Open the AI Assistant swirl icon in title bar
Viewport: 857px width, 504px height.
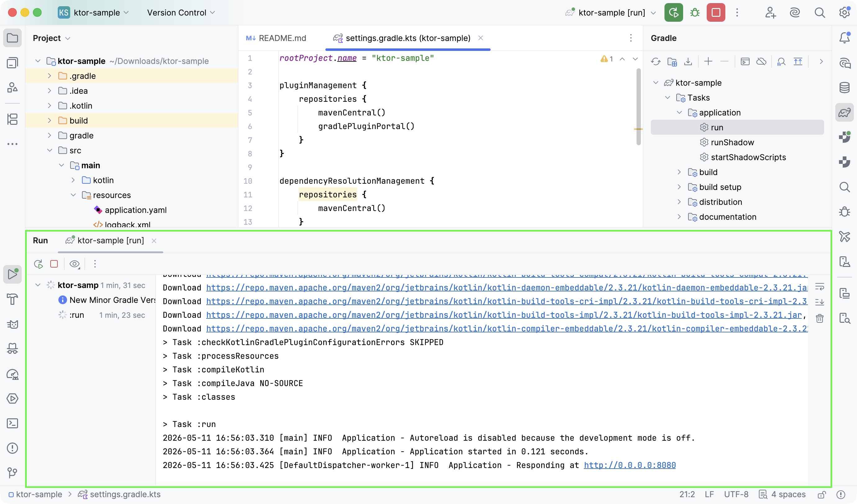pyautogui.click(x=795, y=13)
